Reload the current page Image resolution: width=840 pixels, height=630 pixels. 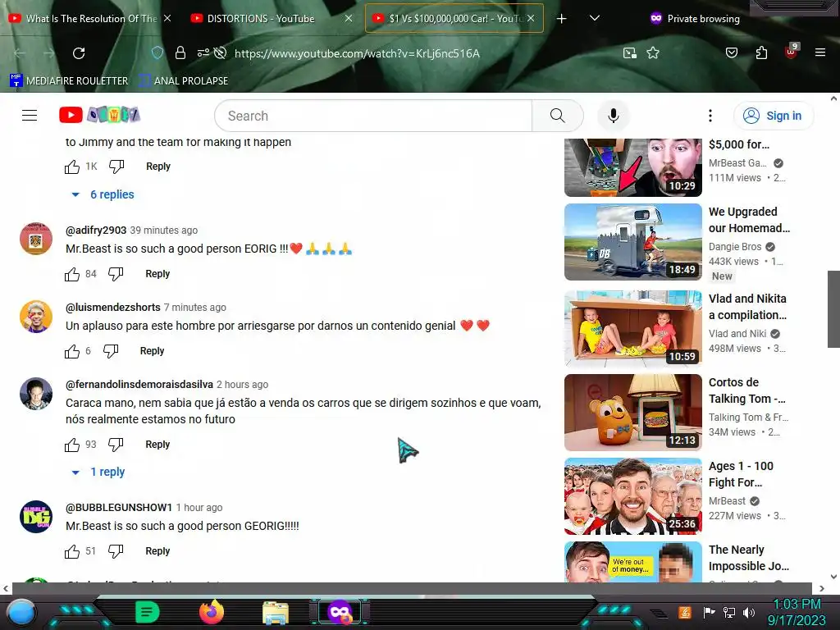coord(79,53)
